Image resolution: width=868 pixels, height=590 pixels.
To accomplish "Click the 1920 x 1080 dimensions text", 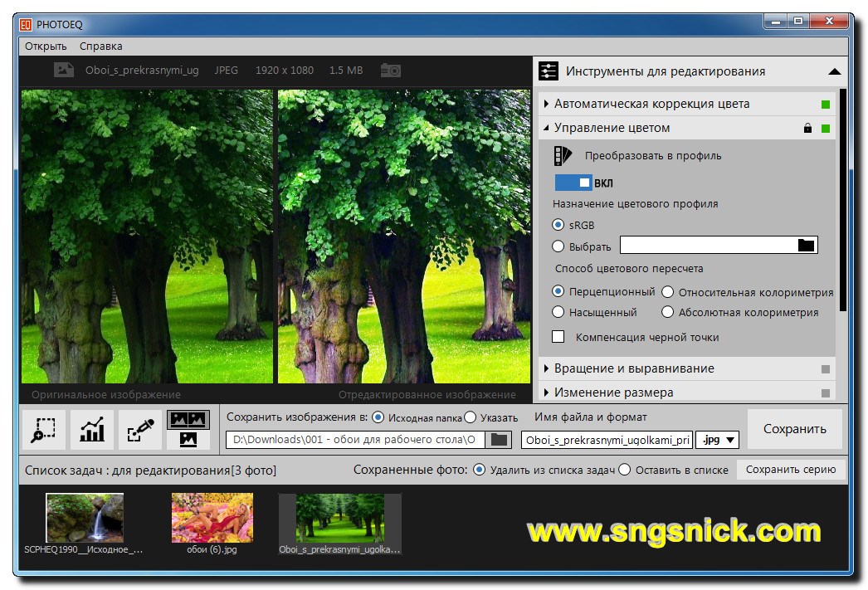I will click(x=284, y=71).
